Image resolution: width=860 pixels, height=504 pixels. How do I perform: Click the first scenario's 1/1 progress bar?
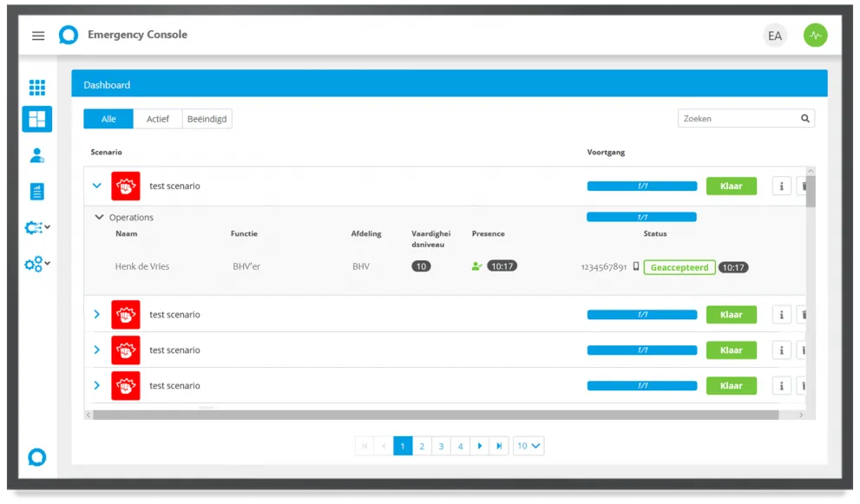point(641,186)
